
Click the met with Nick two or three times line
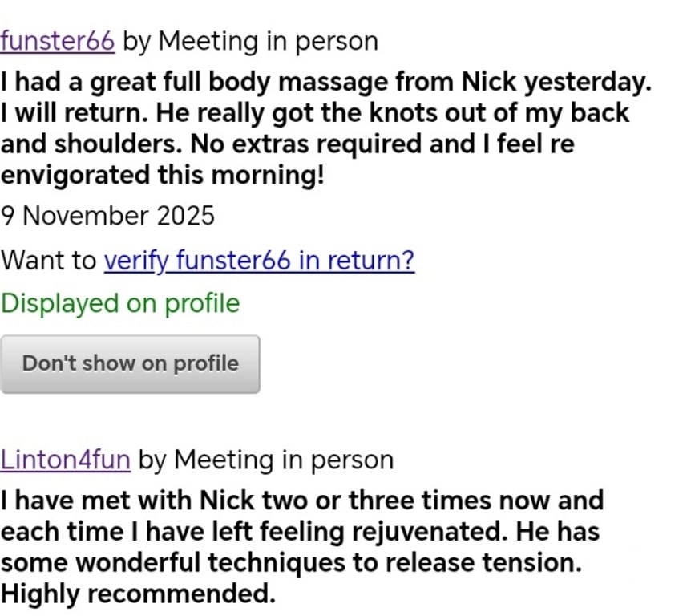click(301, 500)
